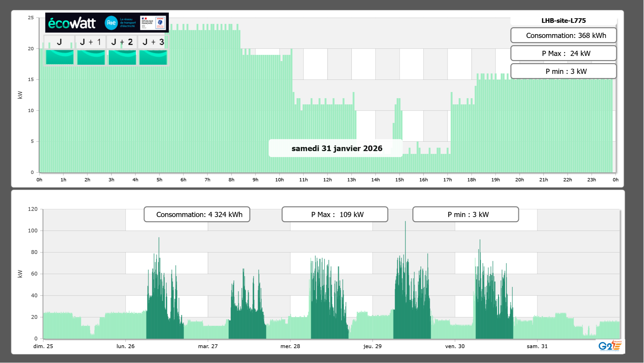Click the République Française emblem
644x363 pixels.
(x=147, y=23)
